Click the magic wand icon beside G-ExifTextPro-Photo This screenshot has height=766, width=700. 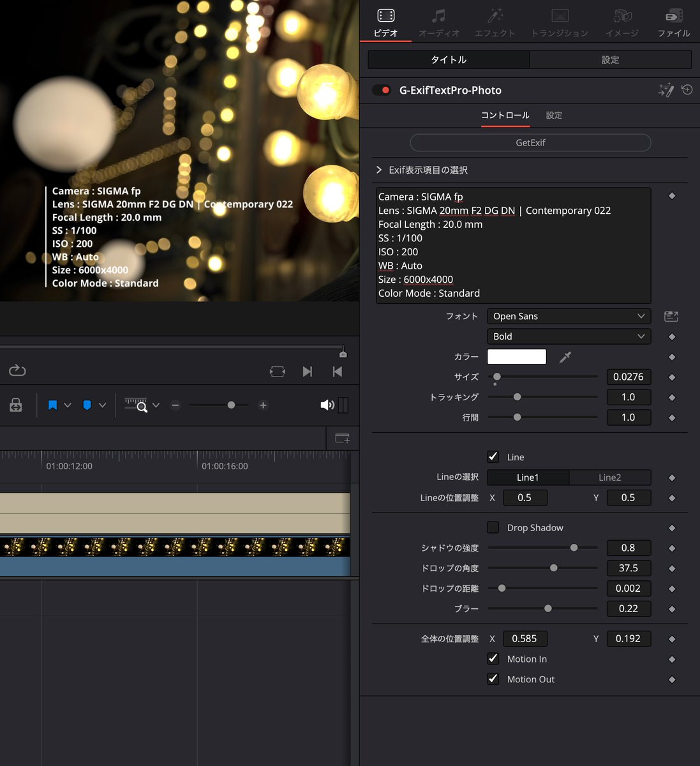coord(666,90)
